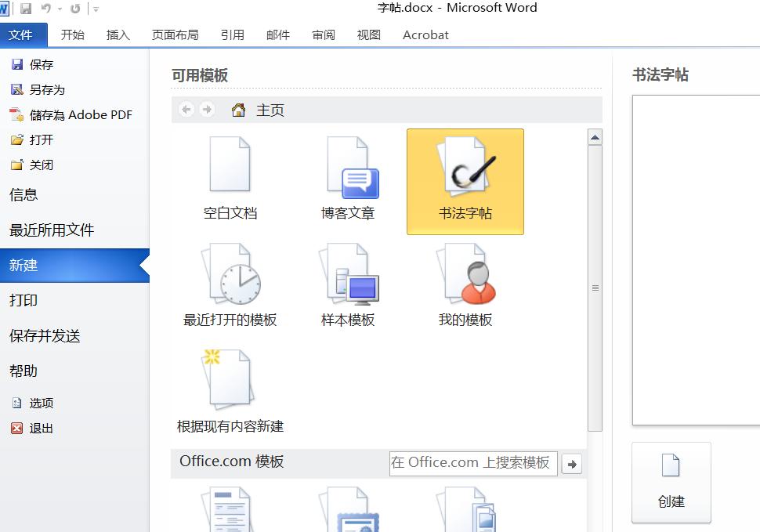Select 打印 in the left sidebar

click(x=24, y=300)
